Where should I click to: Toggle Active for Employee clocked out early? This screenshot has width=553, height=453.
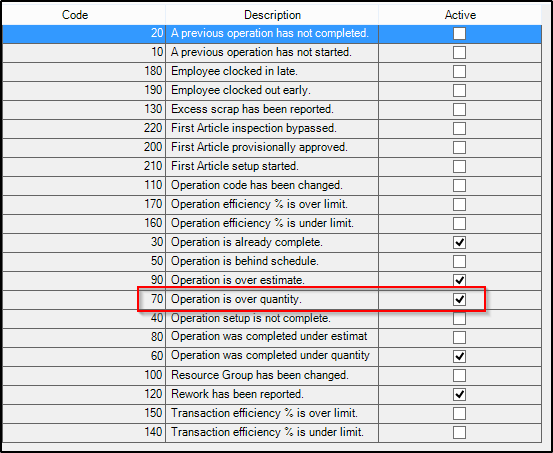pyautogui.click(x=459, y=91)
